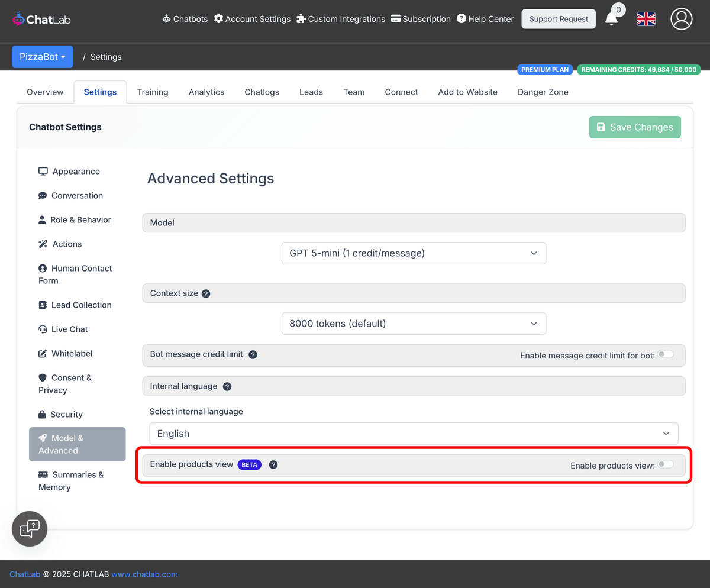Open the Danger Zone tab
710x588 pixels.
coord(543,92)
